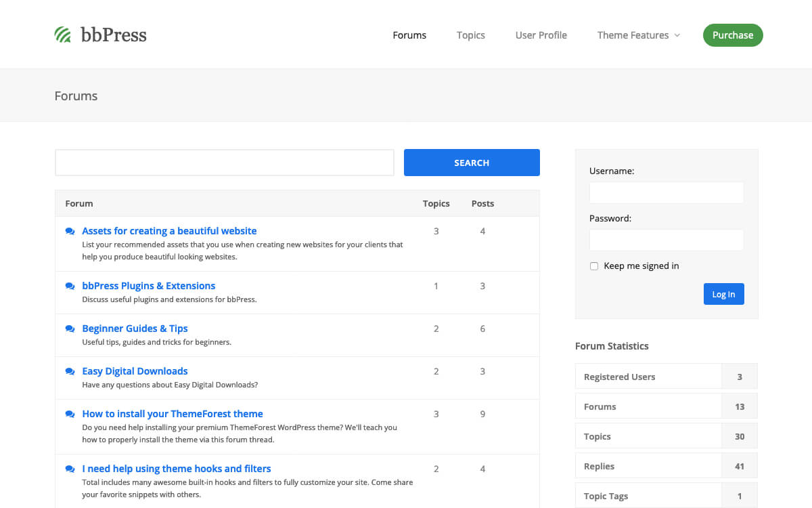Click the bbPress logo icon
This screenshot has width=812, height=508.
pos(63,35)
